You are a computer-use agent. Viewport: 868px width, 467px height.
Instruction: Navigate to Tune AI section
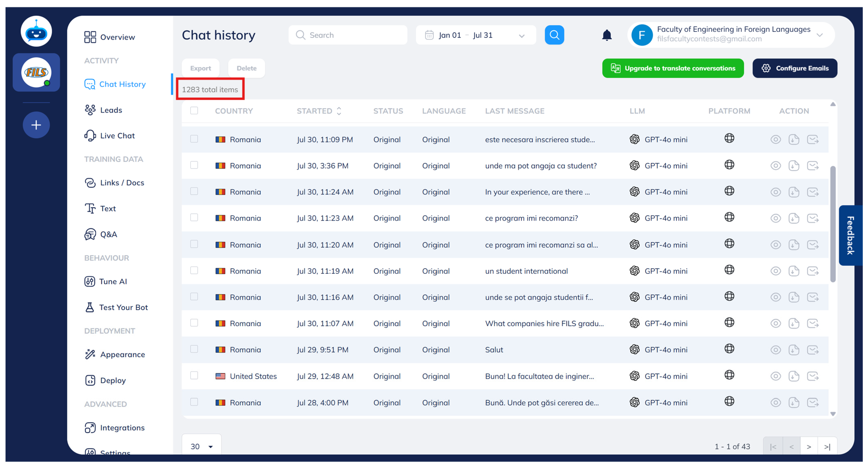coord(113,281)
